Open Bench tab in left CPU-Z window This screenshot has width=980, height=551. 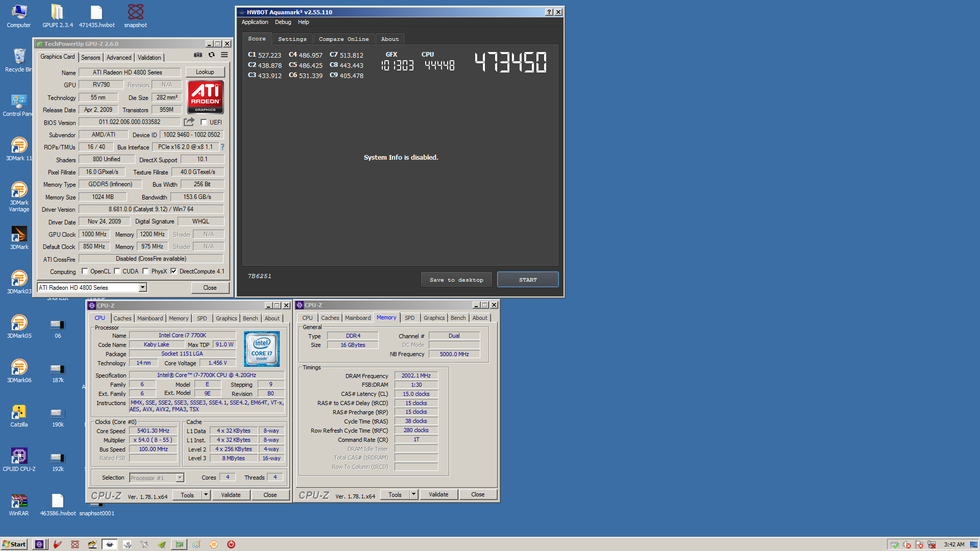pyautogui.click(x=251, y=318)
